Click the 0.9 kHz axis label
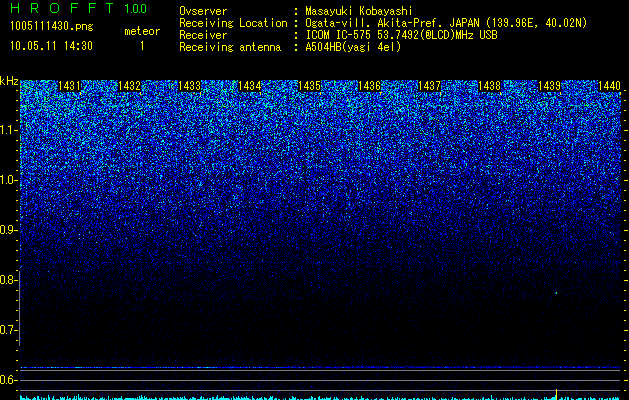Screen dimensions: 629x400 tap(9, 230)
